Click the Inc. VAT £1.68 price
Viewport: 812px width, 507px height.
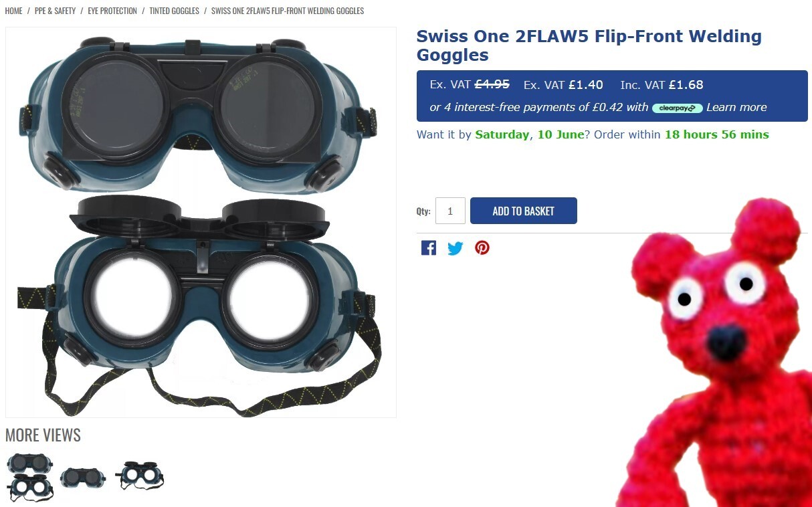662,85
